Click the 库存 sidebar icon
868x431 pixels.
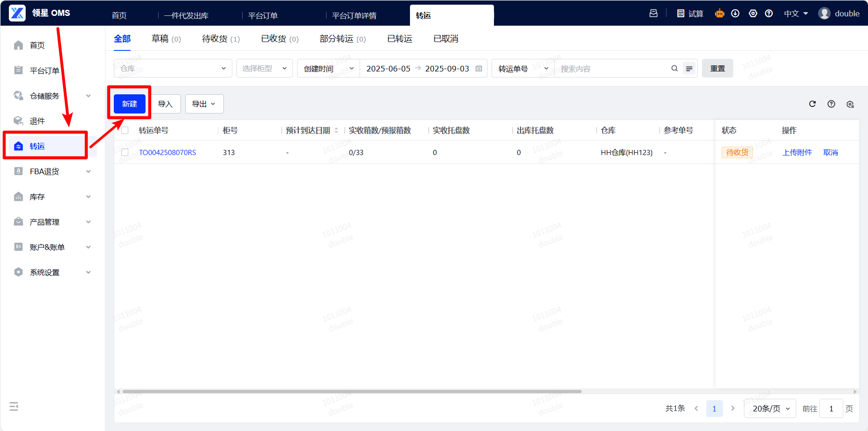(x=19, y=197)
